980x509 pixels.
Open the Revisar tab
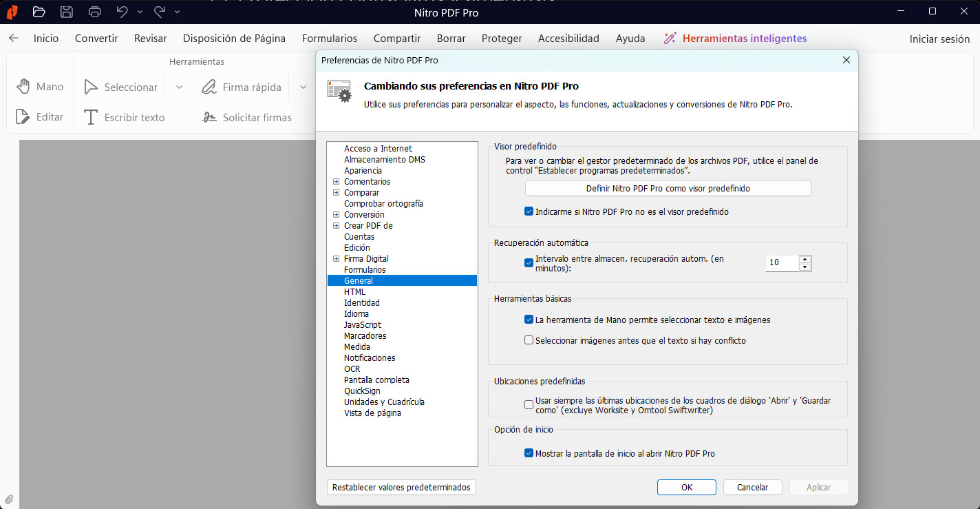[x=151, y=39]
